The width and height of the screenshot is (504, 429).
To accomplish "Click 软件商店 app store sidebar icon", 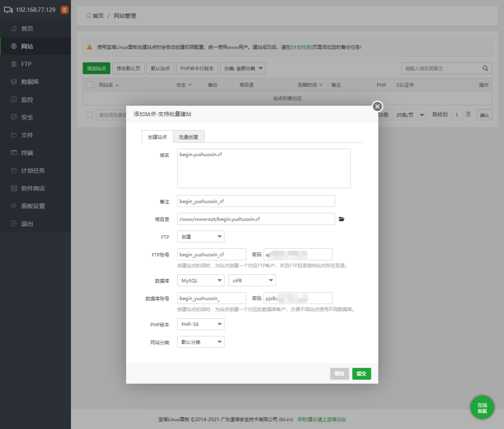I will tap(14, 188).
